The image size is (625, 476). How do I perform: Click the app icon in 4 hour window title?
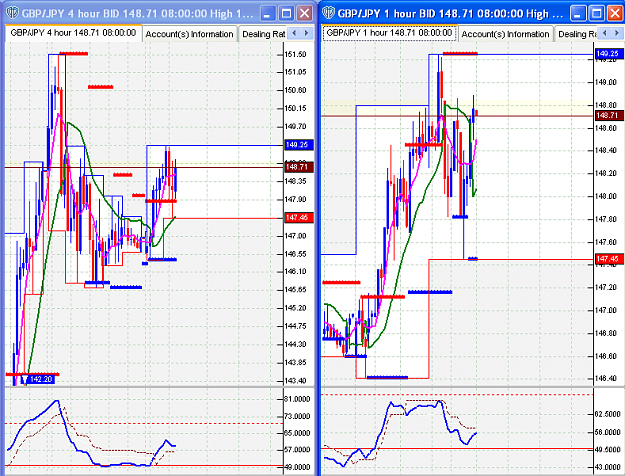click(x=12, y=13)
